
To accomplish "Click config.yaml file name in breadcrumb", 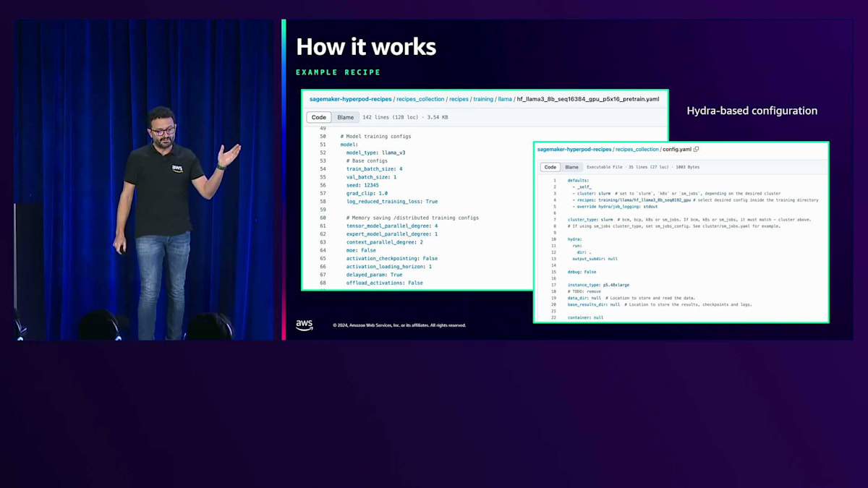I will [677, 149].
